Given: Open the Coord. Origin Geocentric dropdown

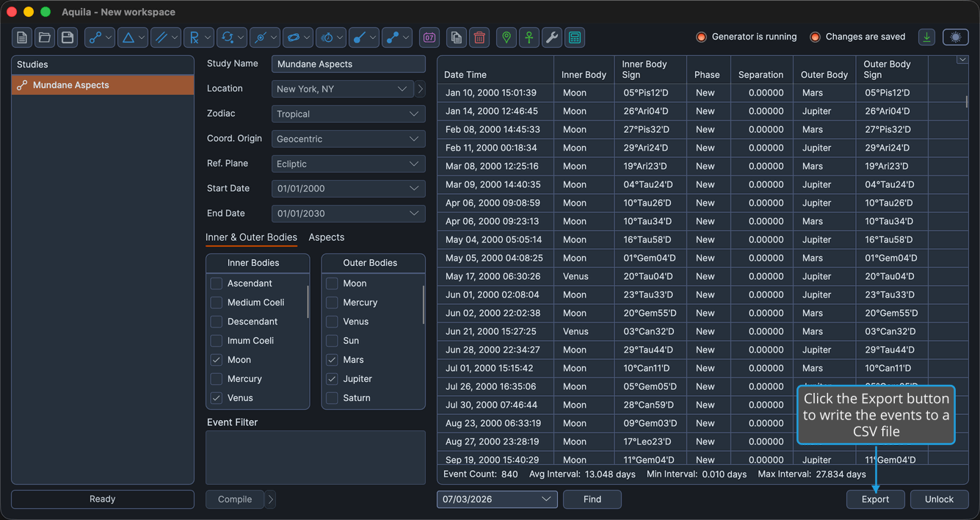Looking at the screenshot, I should (348, 139).
